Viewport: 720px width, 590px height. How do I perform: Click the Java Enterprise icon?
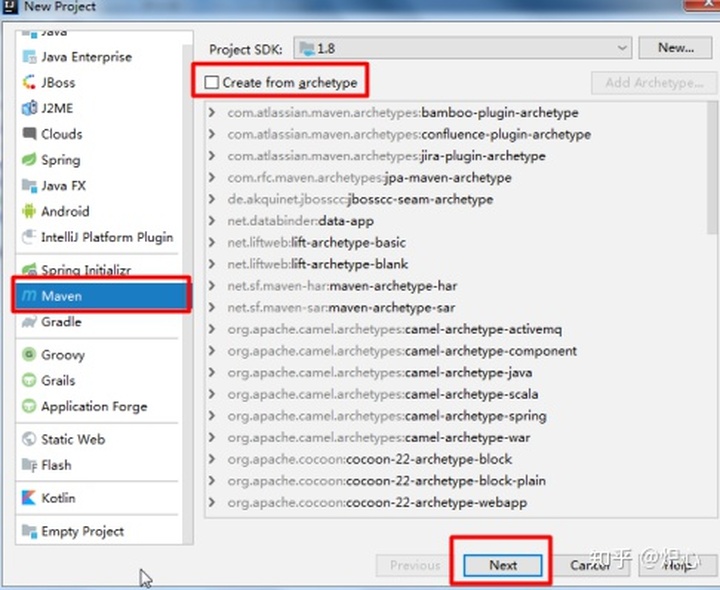pyautogui.click(x=29, y=57)
